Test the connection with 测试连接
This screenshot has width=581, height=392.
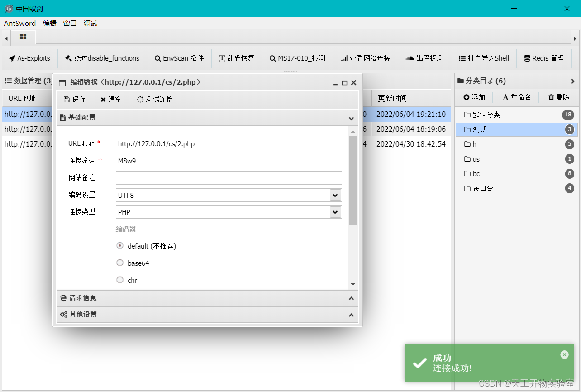pos(155,100)
